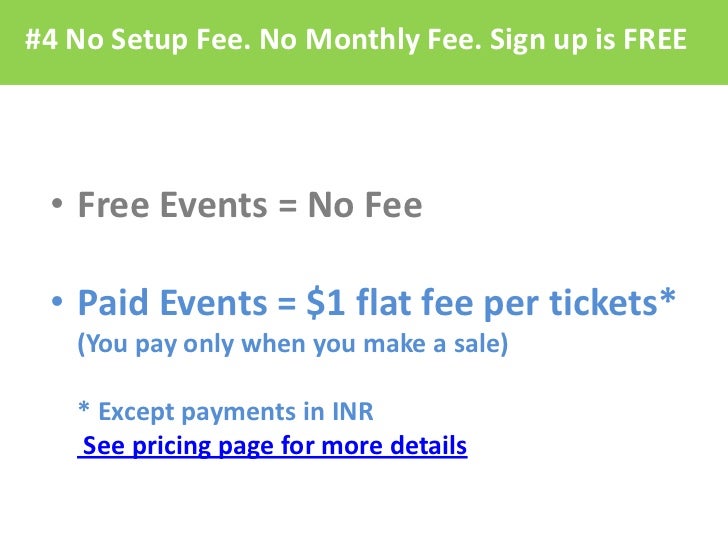Click the equals sign after Free Events
Screen dimensions: 728x546
click(x=288, y=206)
